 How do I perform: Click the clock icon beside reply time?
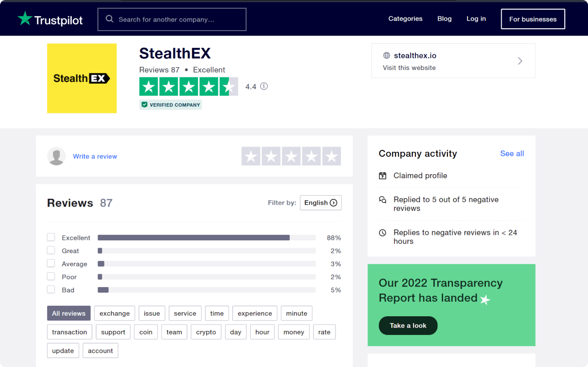(383, 233)
